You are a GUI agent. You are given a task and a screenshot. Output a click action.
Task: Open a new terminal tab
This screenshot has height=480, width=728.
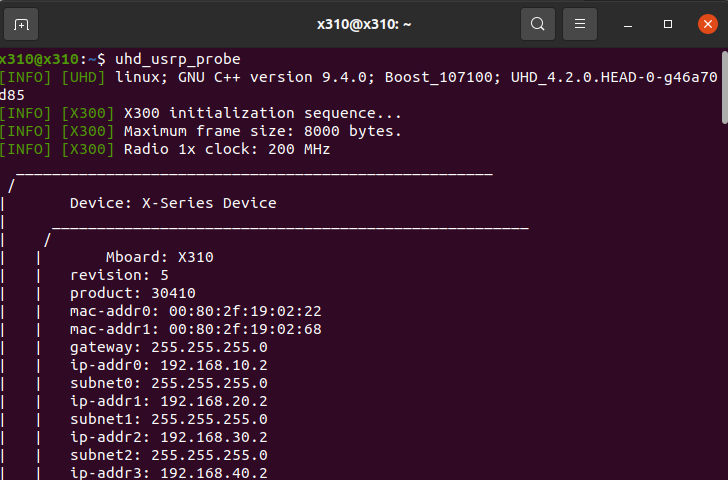click(21, 24)
